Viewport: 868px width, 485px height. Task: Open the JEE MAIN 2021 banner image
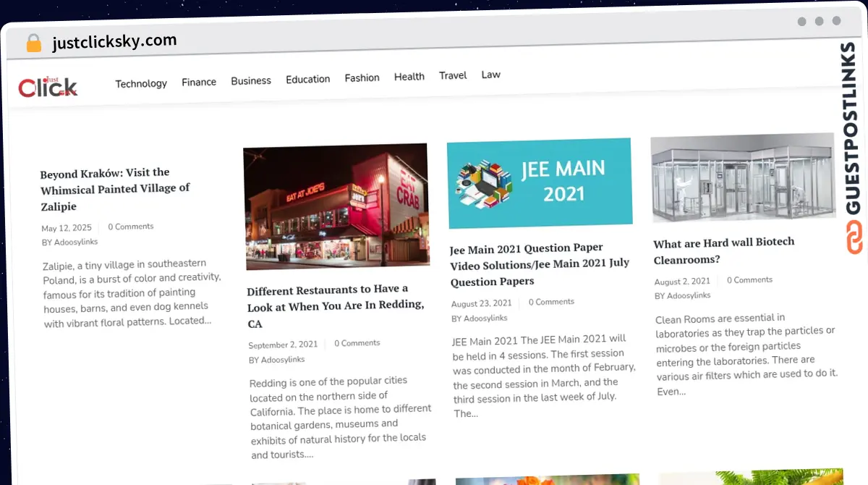539,182
